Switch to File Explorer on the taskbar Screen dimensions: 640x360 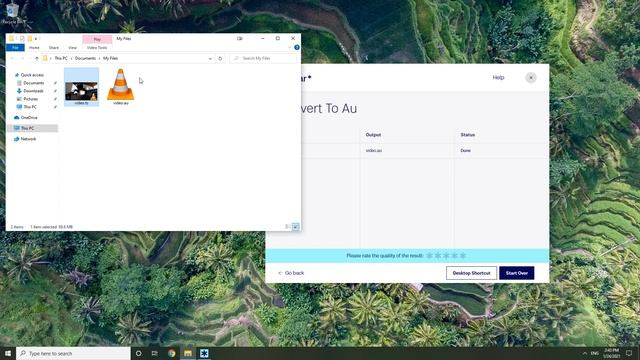(x=188, y=353)
